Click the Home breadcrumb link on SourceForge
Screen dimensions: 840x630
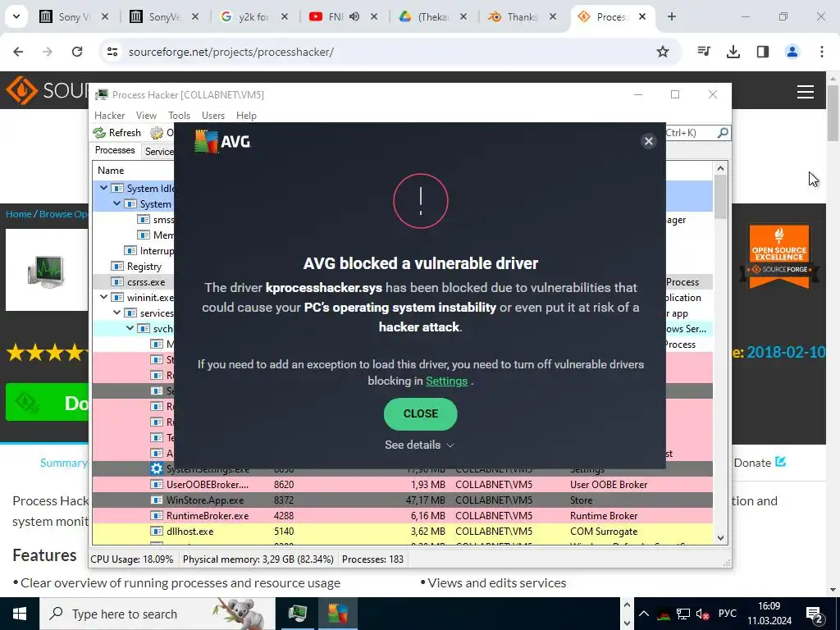point(19,214)
